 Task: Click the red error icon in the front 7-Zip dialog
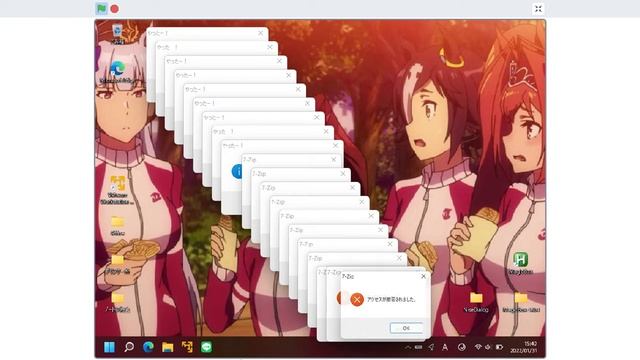click(357, 300)
